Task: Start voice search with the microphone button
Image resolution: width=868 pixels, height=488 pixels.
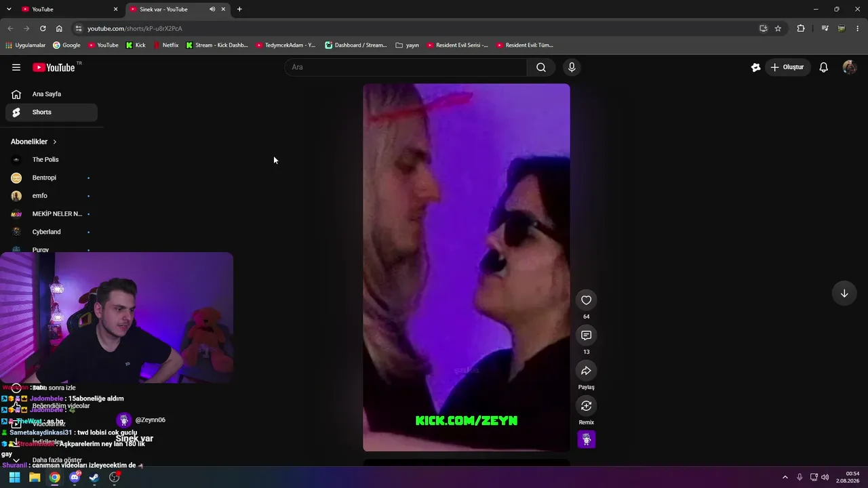Action: pyautogui.click(x=572, y=67)
